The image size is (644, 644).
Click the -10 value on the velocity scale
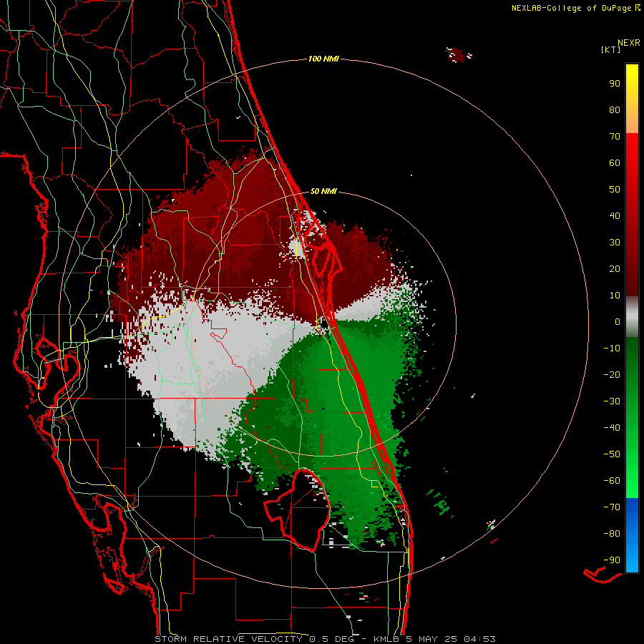click(612, 348)
